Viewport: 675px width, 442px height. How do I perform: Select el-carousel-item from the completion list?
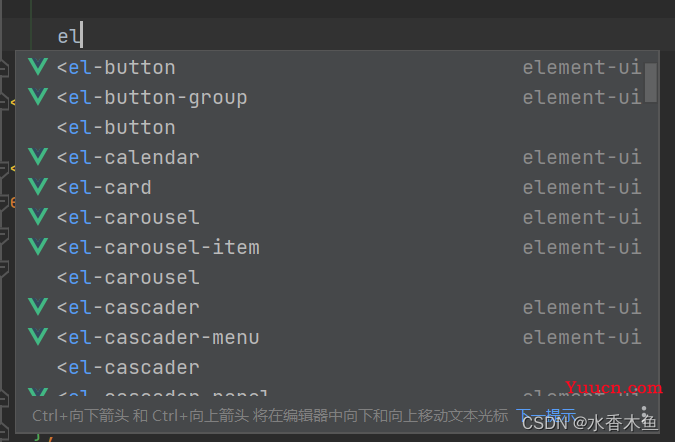[x=330, y=247]
